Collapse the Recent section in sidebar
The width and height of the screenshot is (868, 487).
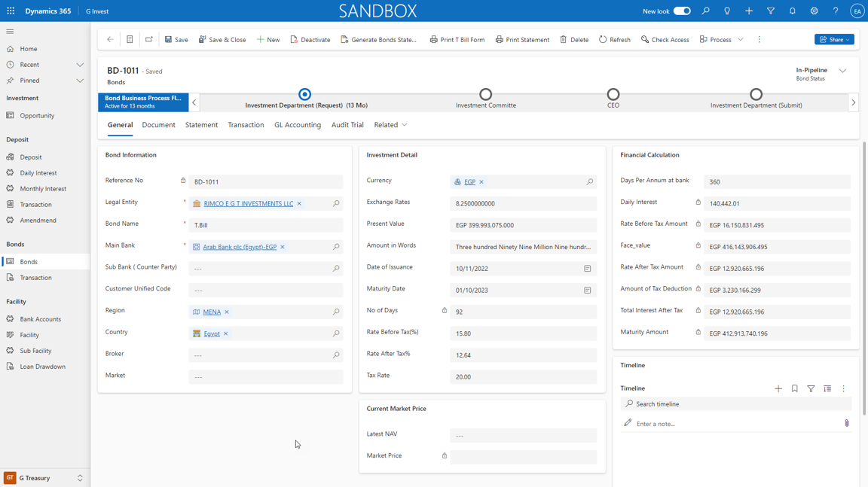(x=80, y=65)
